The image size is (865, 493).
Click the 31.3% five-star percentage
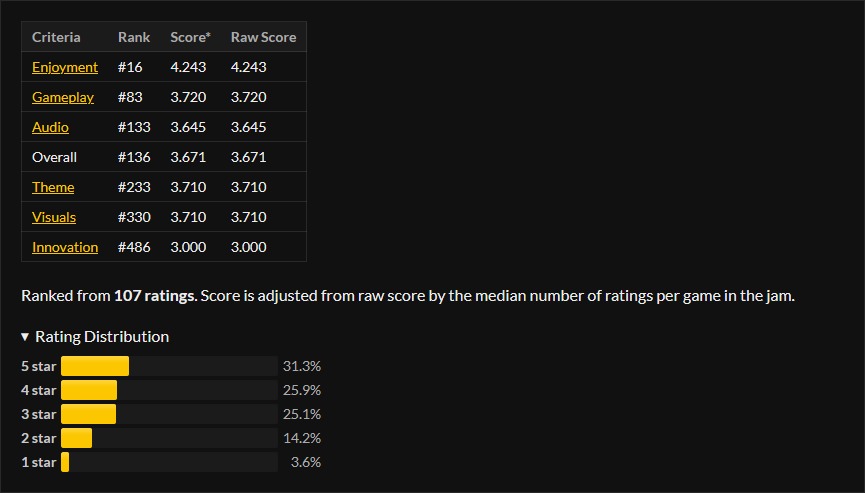(x=302, y=366)
